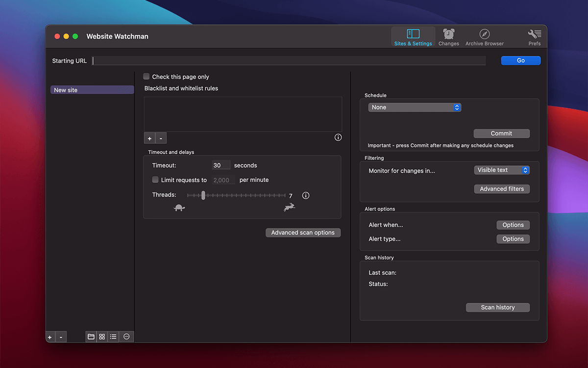Open Advanced filters
Image resolution: width=588 pixels, height=368 pixels.
502,189
